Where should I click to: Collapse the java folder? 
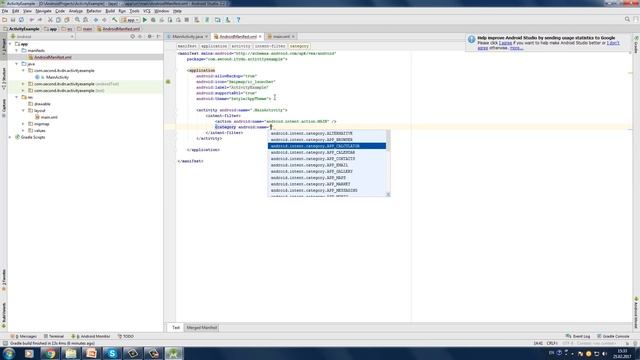click(x=17, y=64)
